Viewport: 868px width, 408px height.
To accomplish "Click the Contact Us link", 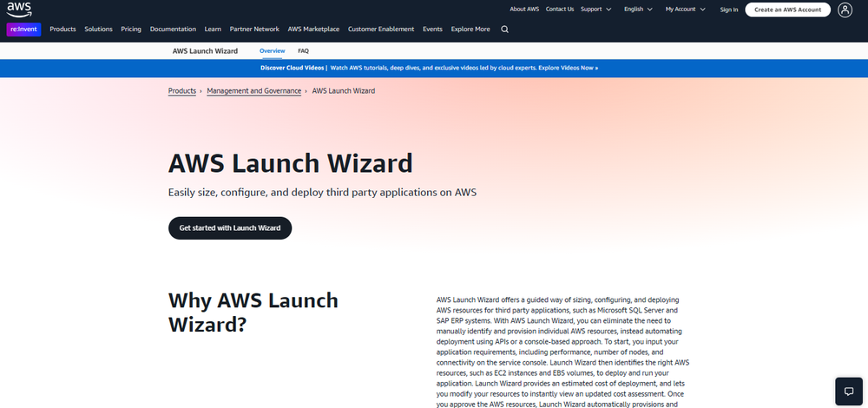I will tap(560, 10).
